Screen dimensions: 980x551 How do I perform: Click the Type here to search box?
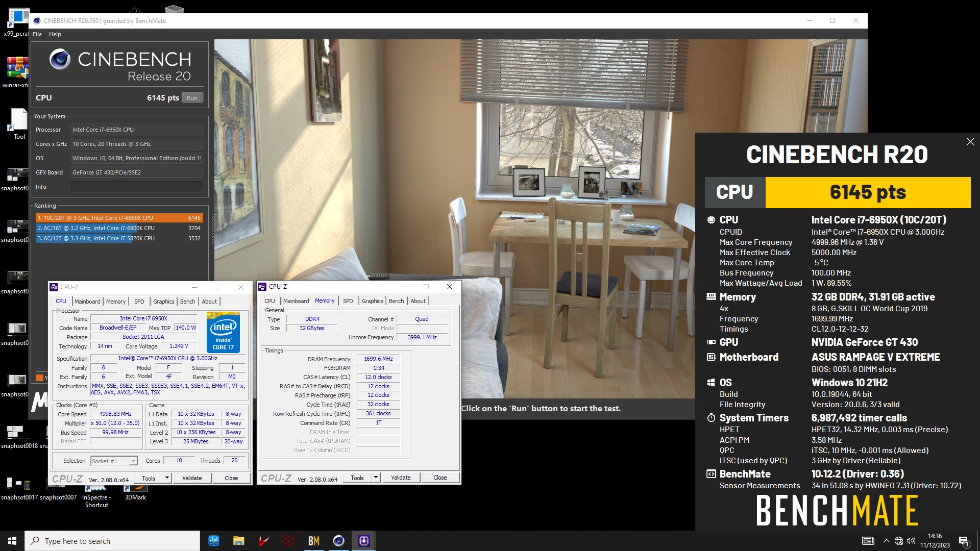click(112, 541)
